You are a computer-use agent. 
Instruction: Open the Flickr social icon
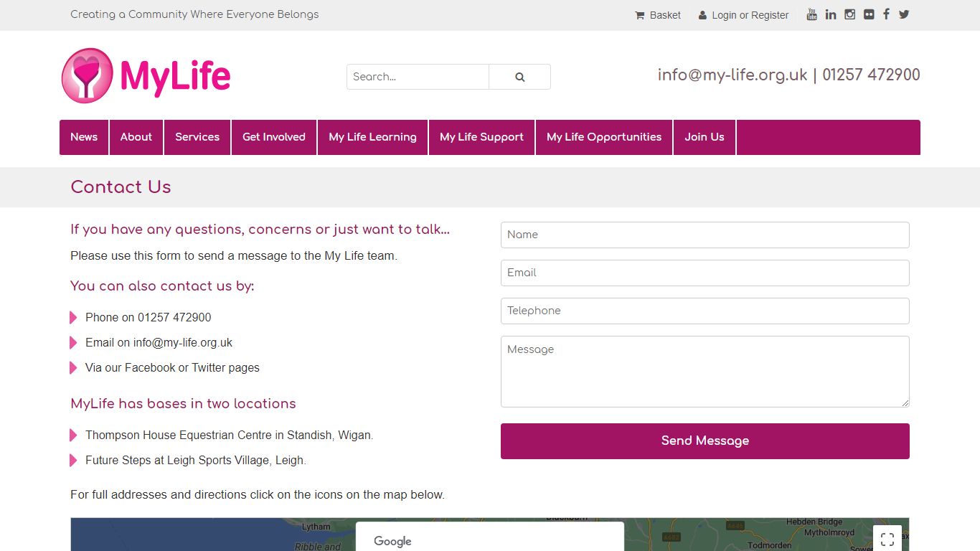869,14
